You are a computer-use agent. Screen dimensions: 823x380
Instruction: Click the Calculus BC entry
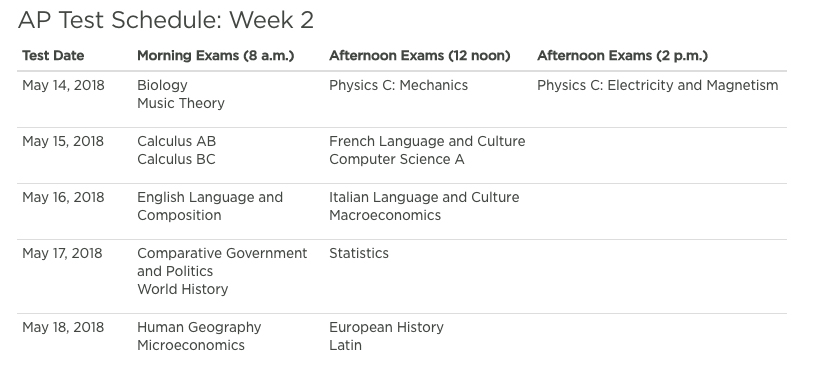click(x=176, y=160)
